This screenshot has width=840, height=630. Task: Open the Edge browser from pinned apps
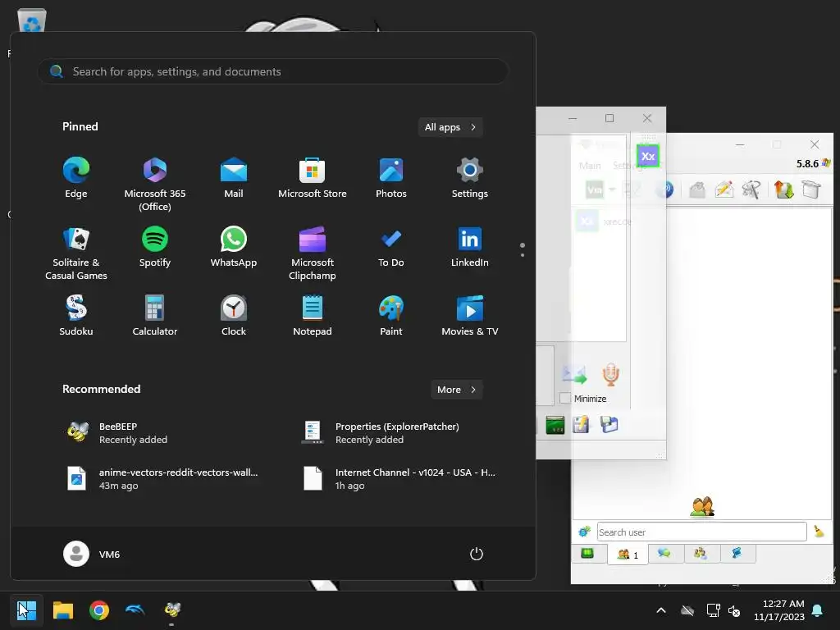(76, 178)
